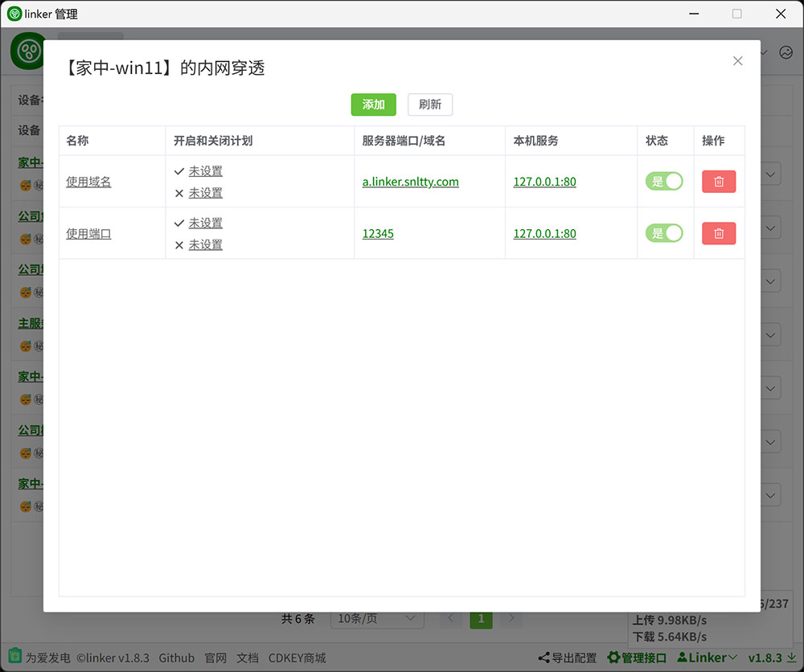Image resolution: width=804 pixels, height=672 pixels.
Task: Open a.linker.snltty.com domain link
Action: pyautogui.click(x=410, y=182)
